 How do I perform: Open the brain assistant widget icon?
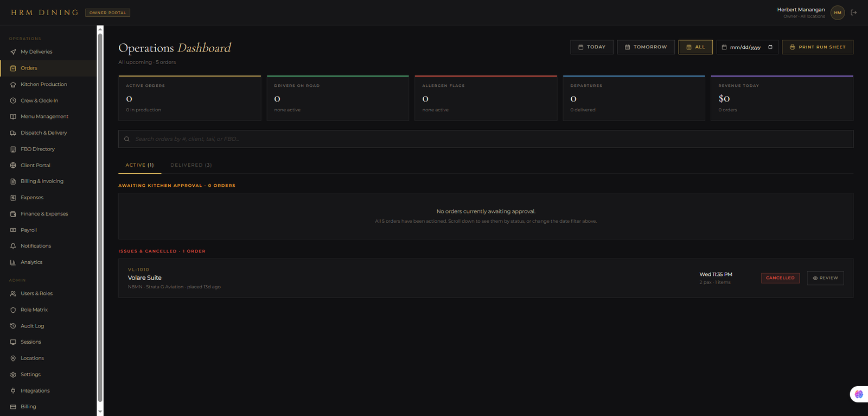point(859,394)
